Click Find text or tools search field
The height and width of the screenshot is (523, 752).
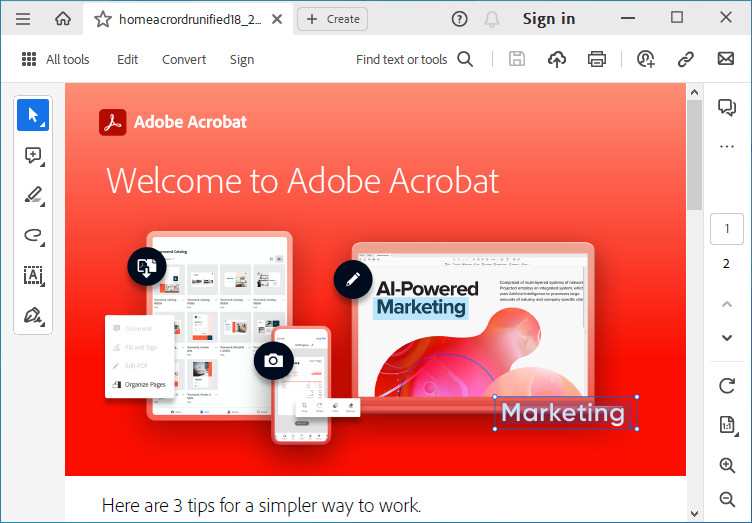[x=414, y=60]
